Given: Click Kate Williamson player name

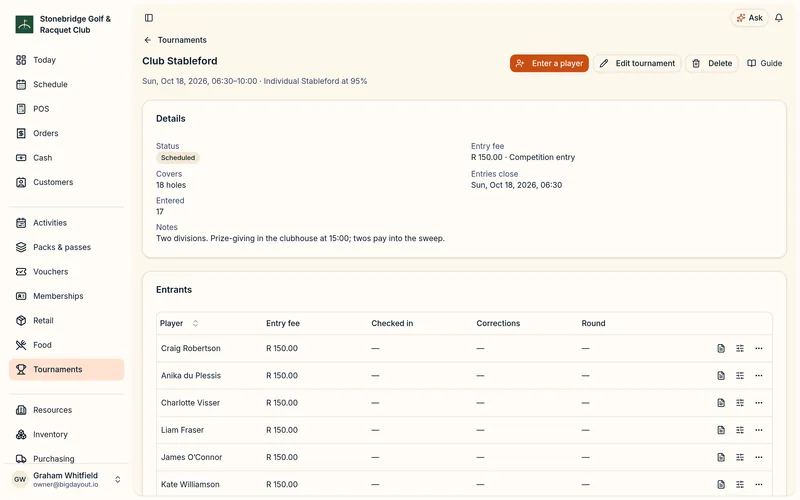Looking at the screenshot, I should point(190,485).
